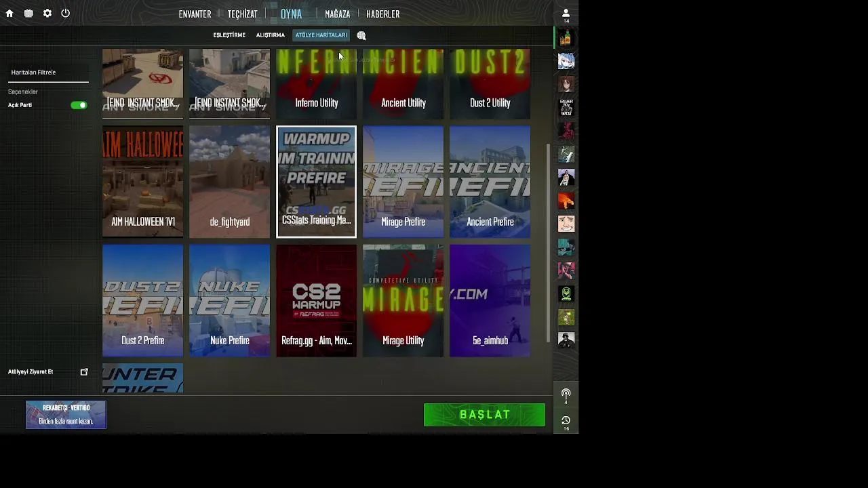The image size is (868, 488).
Task: Open the MAĞAZA menu
Action: [337, 14]
